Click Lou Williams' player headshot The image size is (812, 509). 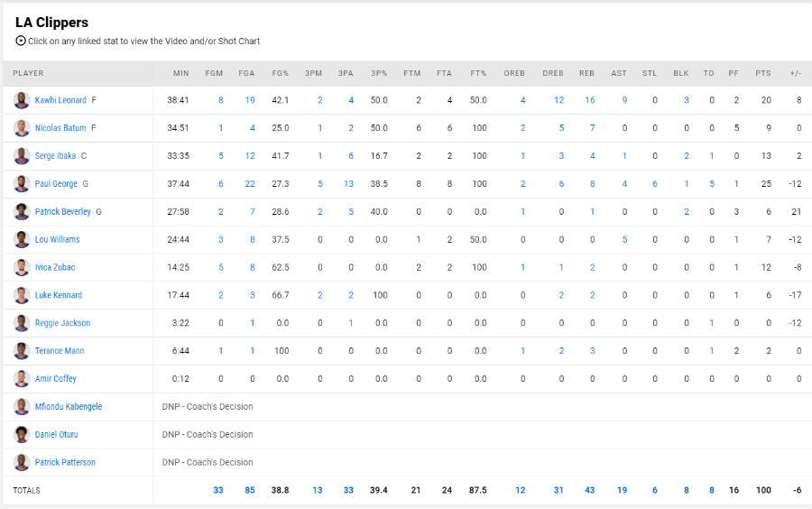coord(22,239)
